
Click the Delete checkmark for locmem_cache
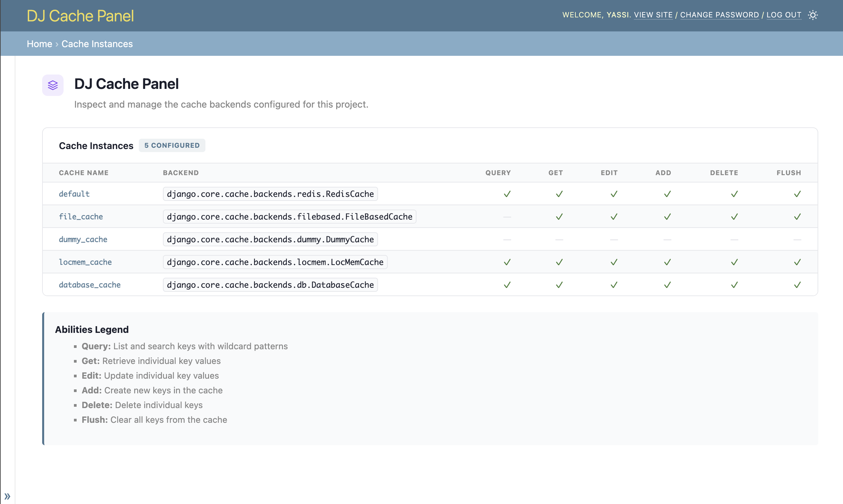[x=734, y=262]
